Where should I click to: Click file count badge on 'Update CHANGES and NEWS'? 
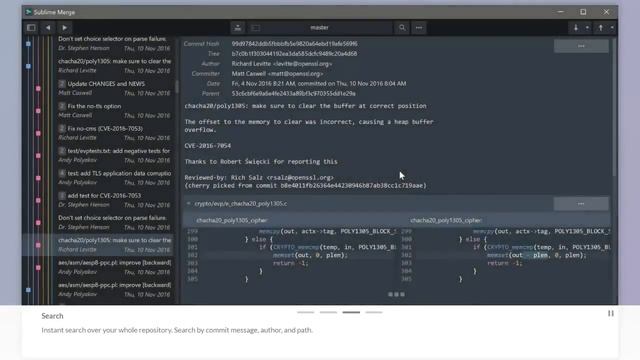[x=62, y=84]
